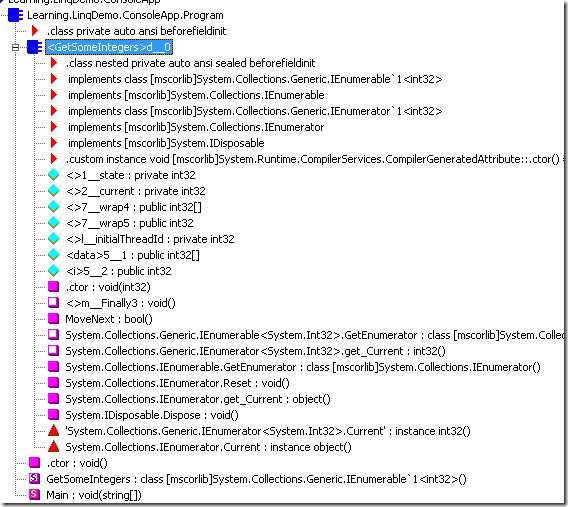Click magenta icon of IEnumerator.get_Current : object()

(53, 399)
